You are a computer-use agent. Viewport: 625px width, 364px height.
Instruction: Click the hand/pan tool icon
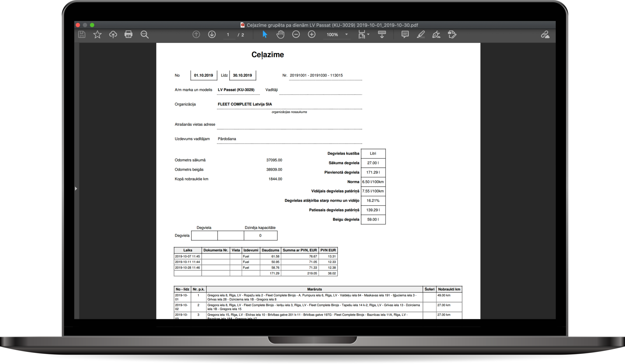click(x=280, y=35)
